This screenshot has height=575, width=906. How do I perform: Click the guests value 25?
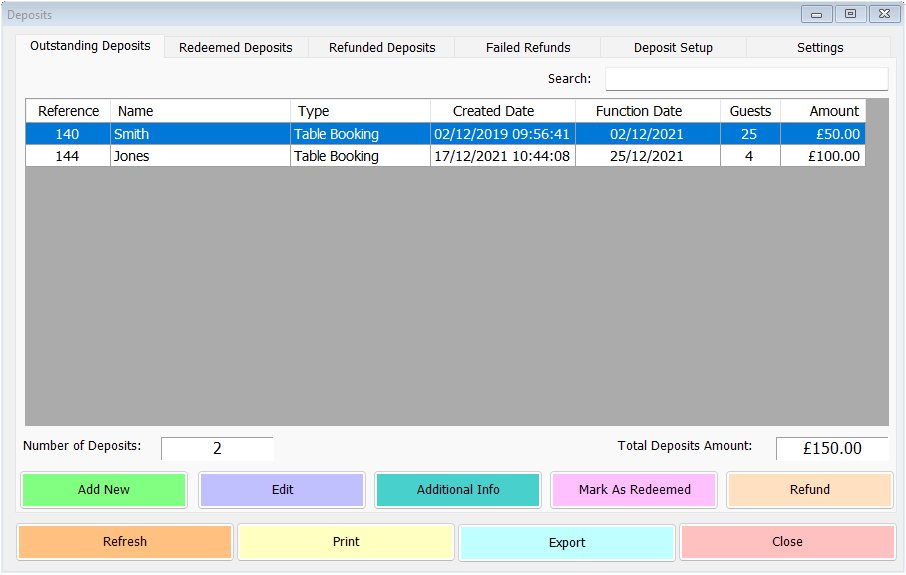751,134
